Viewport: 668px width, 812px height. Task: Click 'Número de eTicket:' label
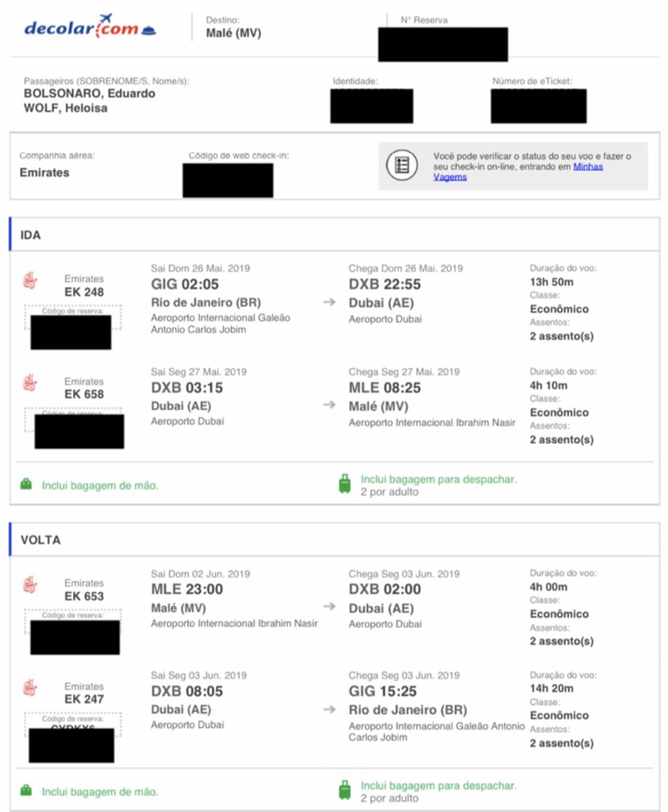click(x=532, y=82)
